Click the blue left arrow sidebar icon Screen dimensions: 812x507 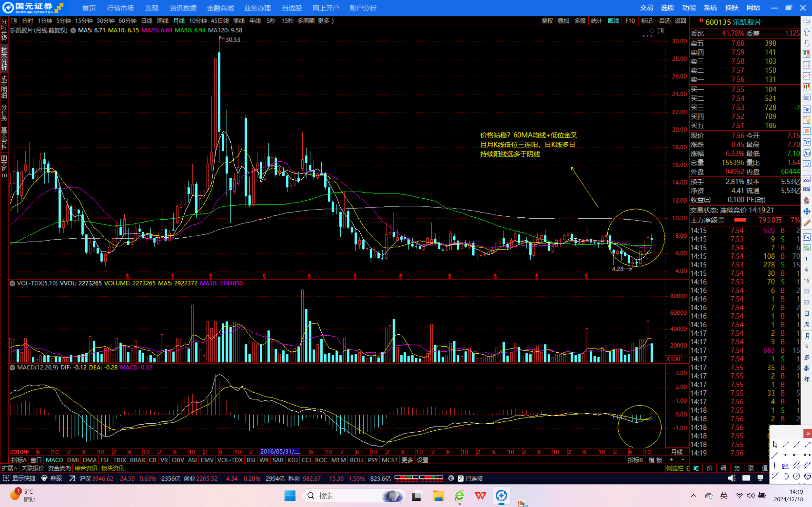(807, 22)
